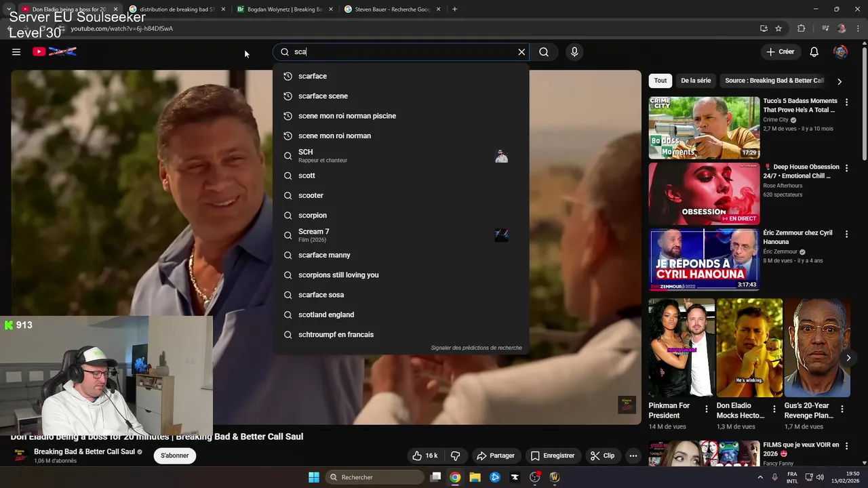Click the Clip button
This screenshot has height=488, width=868.
pyautogui.click(x=602, y=455)
